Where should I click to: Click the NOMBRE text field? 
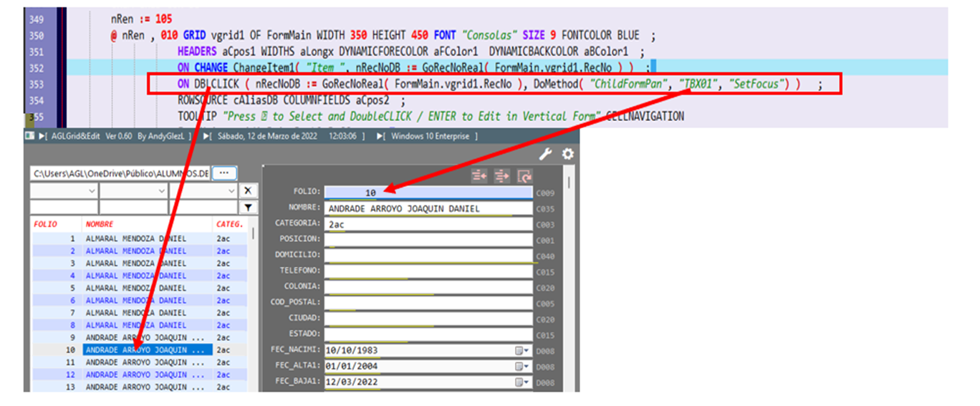tap(428, 208)
